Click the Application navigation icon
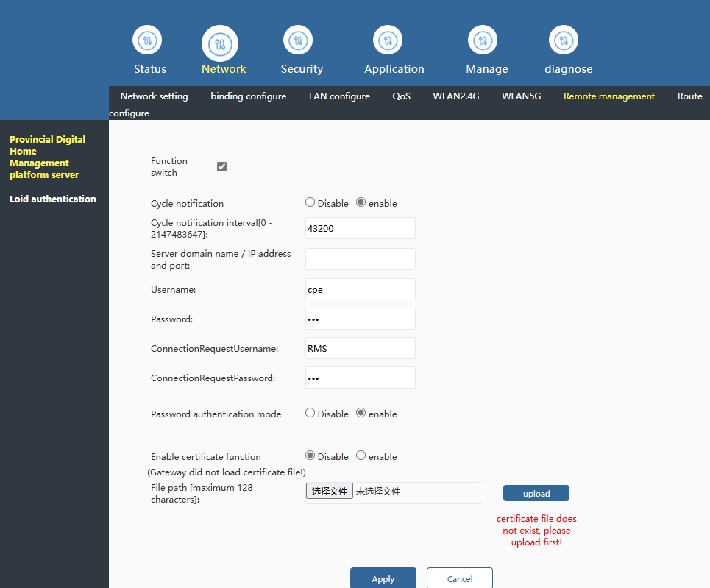Viewport: 710px width, 588px height. point(388,40)
